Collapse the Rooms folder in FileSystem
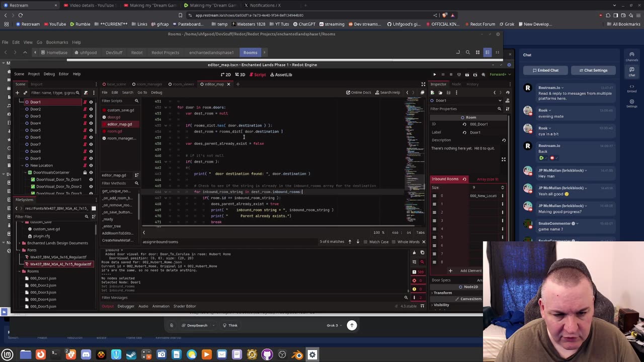 coord(19,271)
